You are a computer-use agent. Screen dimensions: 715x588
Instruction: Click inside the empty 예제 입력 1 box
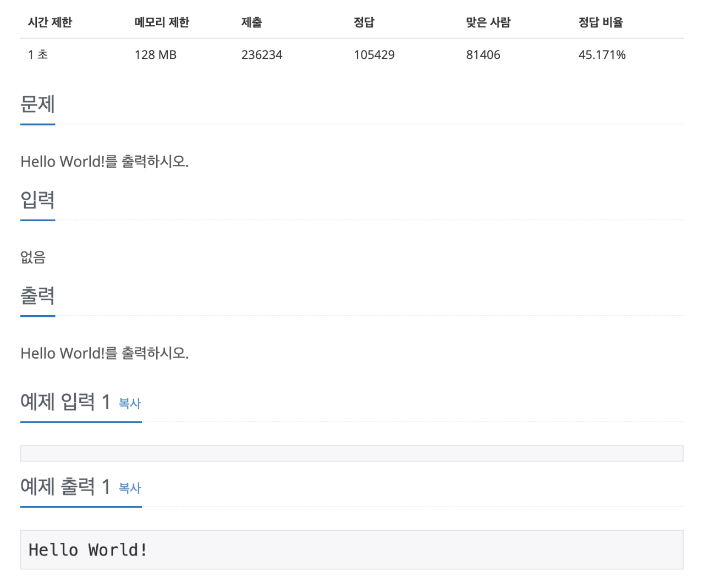[352, 453]
